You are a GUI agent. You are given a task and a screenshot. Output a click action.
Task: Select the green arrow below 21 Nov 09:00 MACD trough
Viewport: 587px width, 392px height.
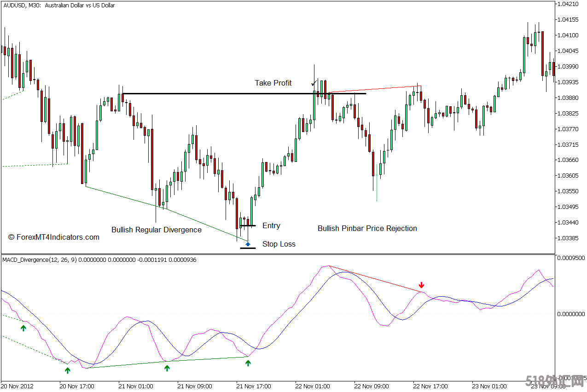click(167, 368)
